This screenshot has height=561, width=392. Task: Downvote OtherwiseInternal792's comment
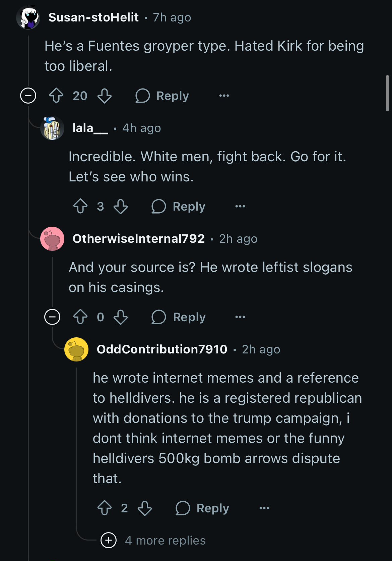point(121,317)
